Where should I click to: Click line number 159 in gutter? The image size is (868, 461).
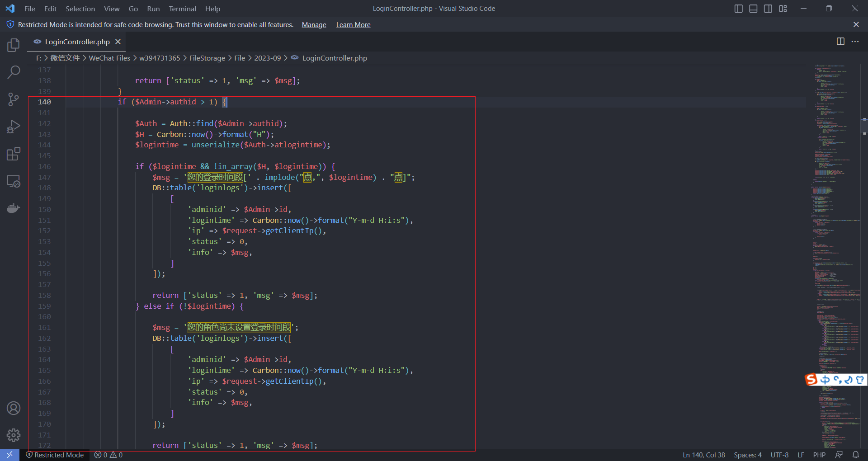[x=44, y=306]
